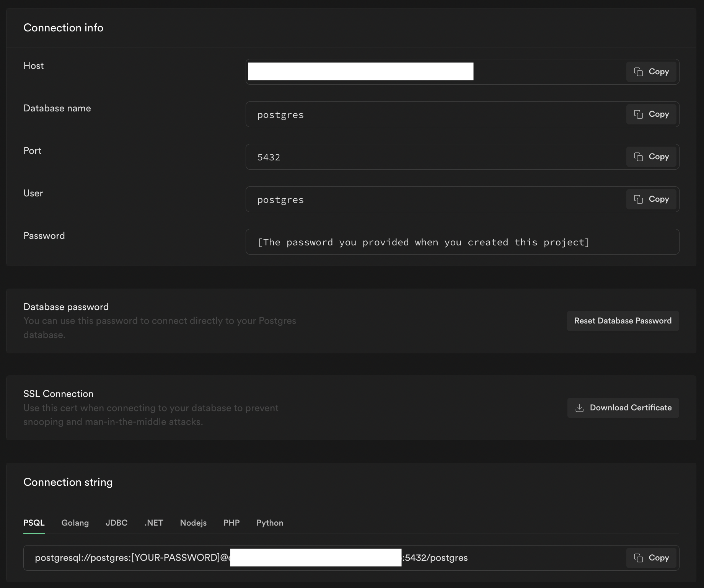Click the User label
704x588 pixels.
(33, 193)
